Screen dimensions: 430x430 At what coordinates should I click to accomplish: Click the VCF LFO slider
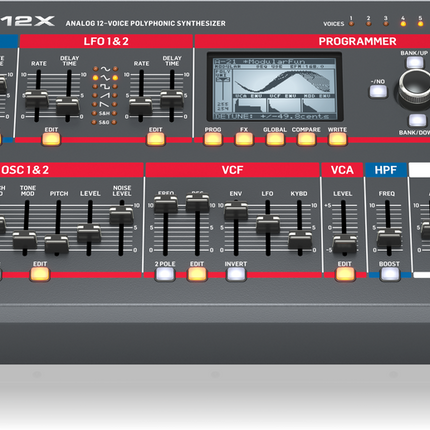(268, 224)
